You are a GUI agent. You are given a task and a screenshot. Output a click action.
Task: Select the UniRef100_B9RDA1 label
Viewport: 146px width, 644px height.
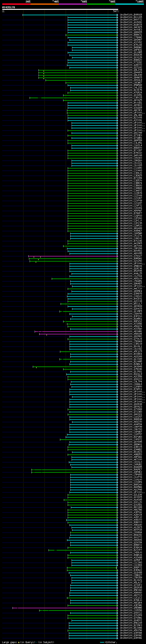pyautogui.click(x=131, y=259)
